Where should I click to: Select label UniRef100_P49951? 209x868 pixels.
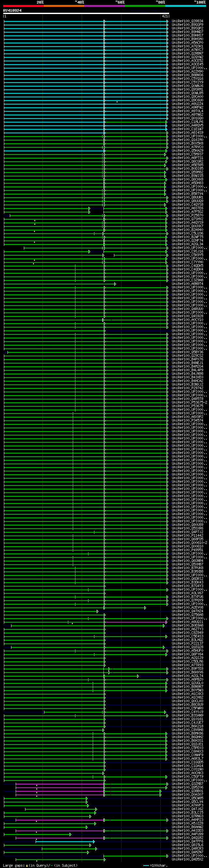[187, 549]
